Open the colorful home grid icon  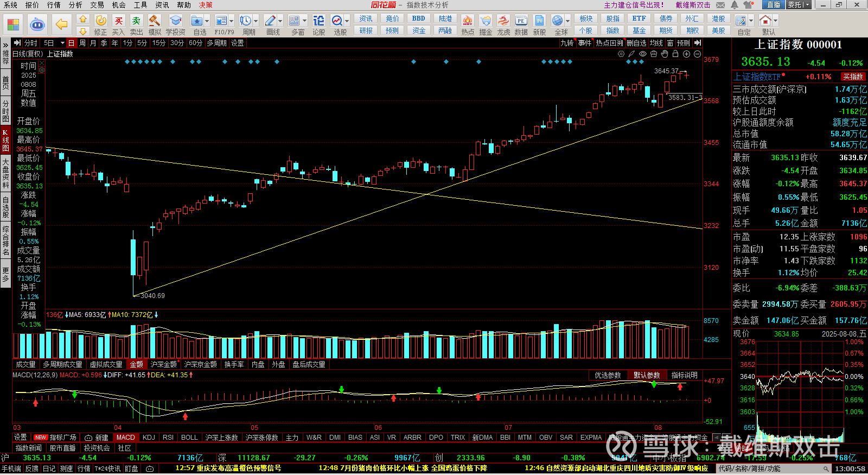point(13,24)
